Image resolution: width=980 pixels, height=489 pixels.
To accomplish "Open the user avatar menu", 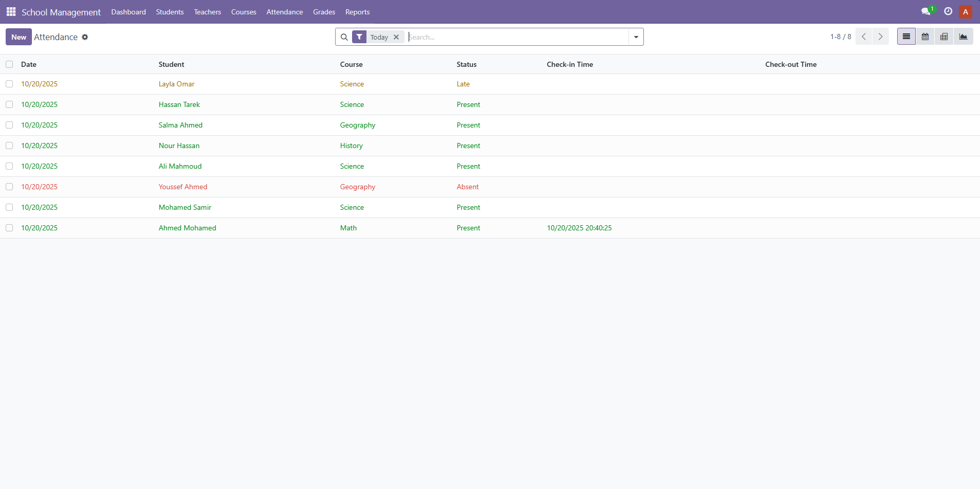I will (x=966, y=11).
